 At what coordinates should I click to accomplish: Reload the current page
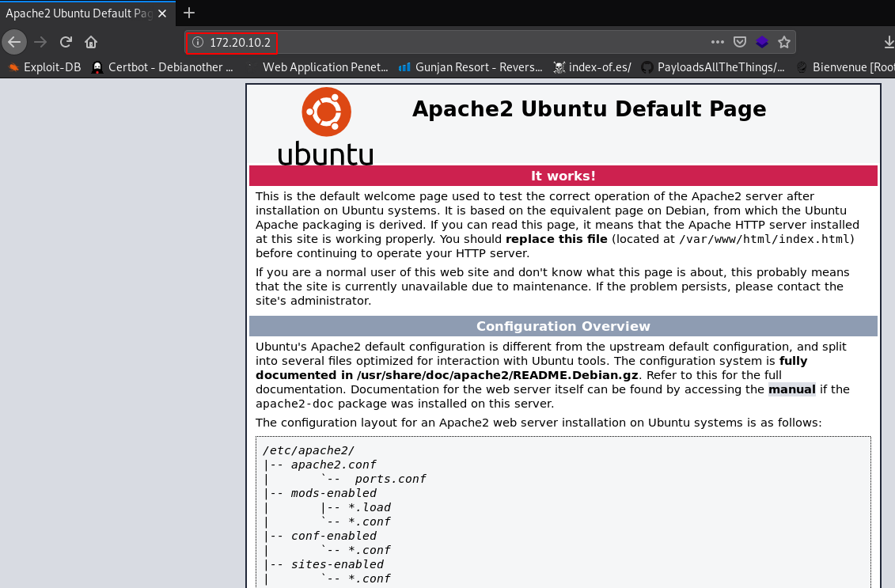coord(66,42)
